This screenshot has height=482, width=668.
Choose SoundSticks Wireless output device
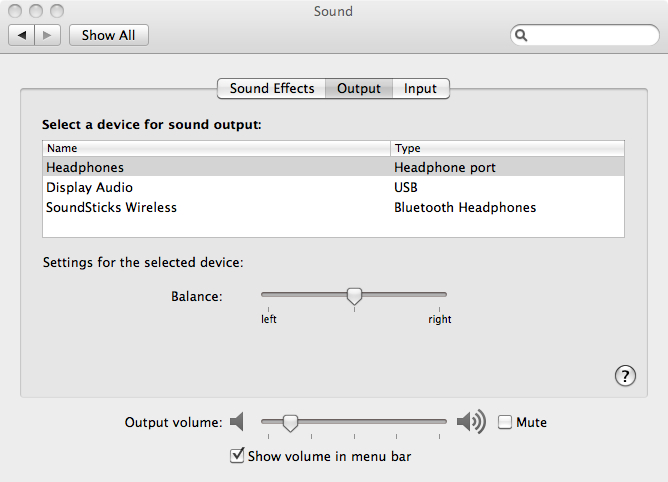(x=111, y=207)
